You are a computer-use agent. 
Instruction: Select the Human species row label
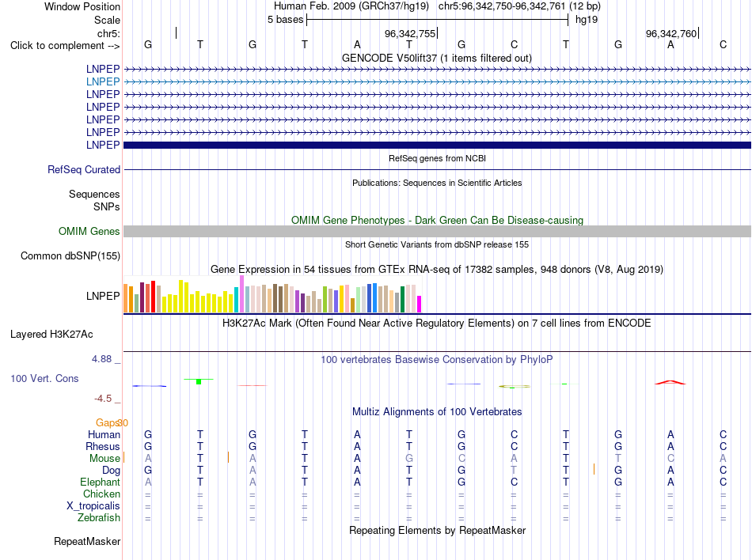[x=104, y=434]
